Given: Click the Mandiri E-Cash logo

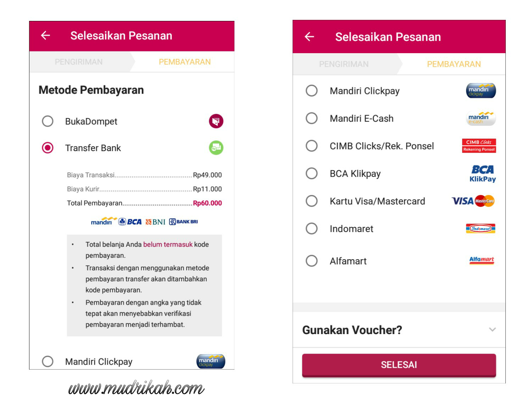Looking at the screenshot, I should pos(481,118).
